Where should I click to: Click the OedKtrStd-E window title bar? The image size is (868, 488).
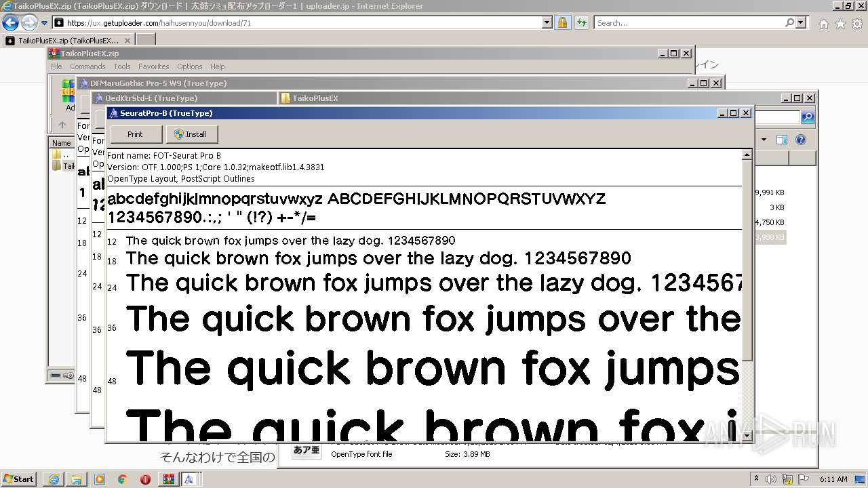click(184, 98)
